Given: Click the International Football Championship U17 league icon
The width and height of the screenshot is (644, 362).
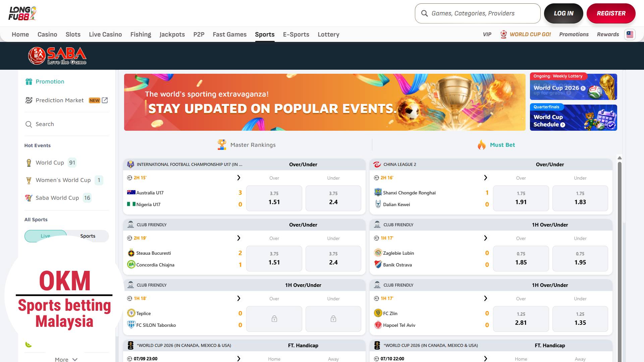Looking at the screenshot, I should 130,164.
